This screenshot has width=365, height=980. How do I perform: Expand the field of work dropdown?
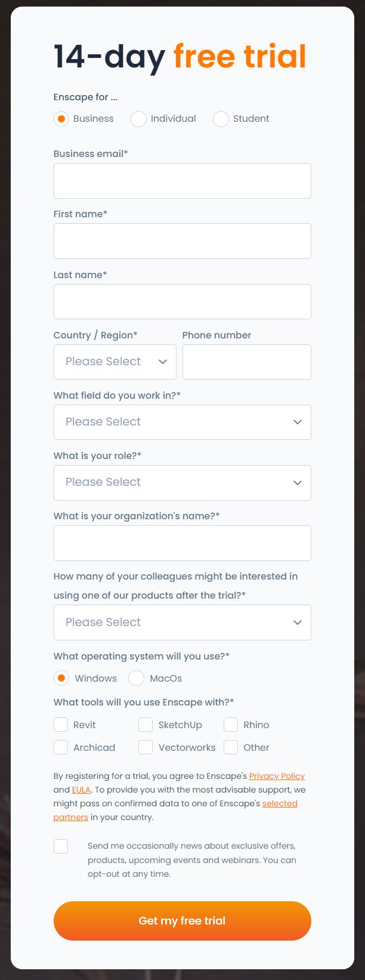pos(182,422)
